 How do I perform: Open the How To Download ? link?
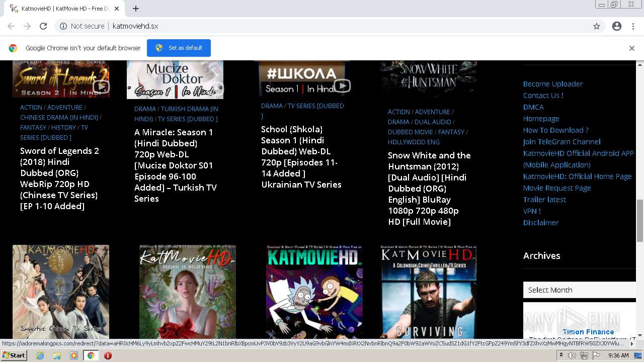[x=555, y=130]
